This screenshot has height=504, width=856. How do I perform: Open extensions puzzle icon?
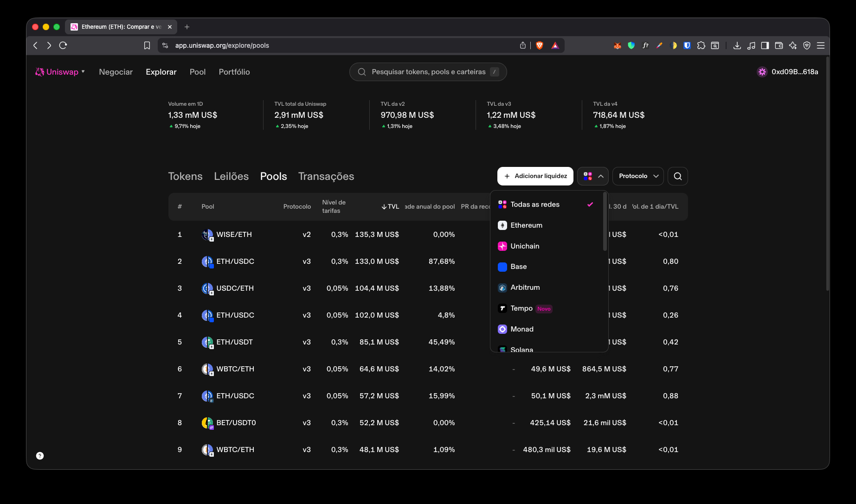click(x=701, y=45)
